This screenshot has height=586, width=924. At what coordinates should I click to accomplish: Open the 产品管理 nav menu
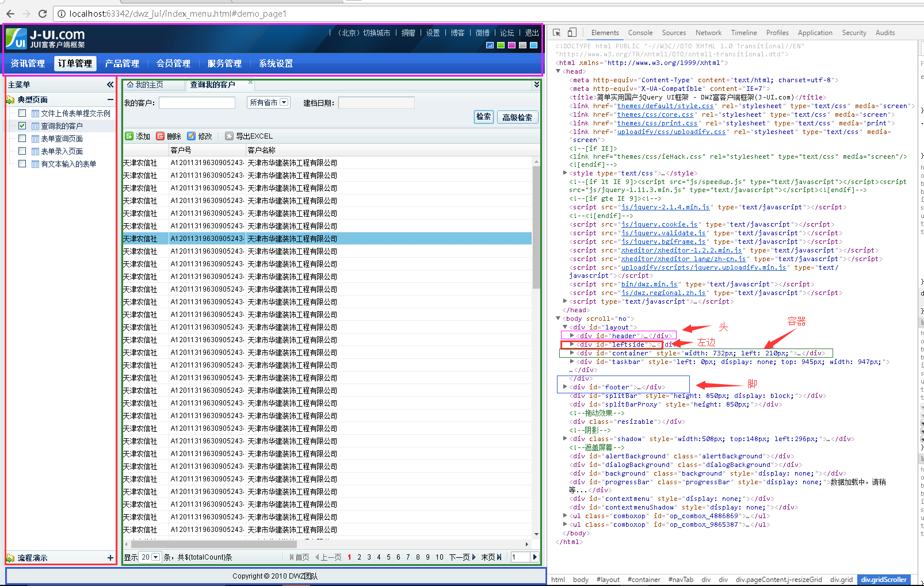pos(122,63)
